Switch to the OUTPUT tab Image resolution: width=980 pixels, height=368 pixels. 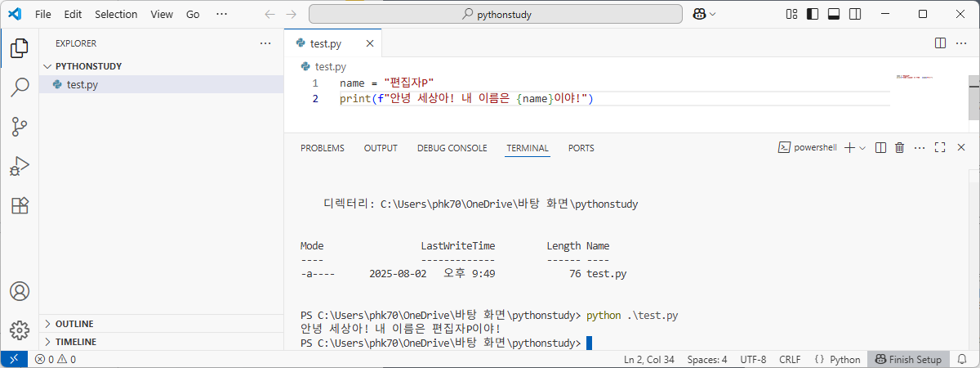381,148
